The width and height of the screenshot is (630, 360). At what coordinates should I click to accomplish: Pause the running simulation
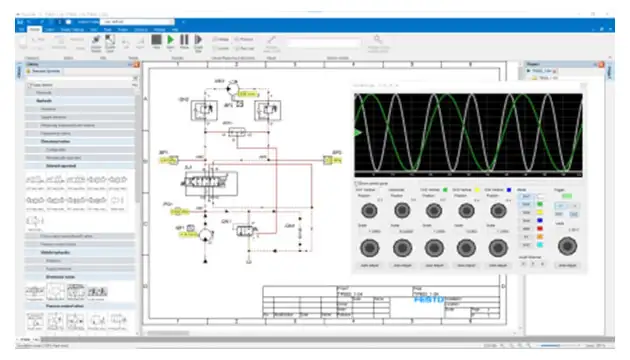(x=184, y=39)
